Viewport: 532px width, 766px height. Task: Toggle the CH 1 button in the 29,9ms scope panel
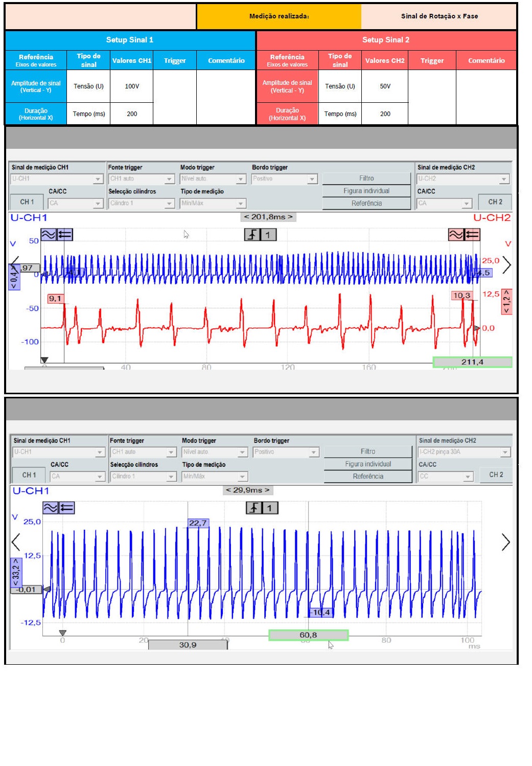(x=29, y=475)
